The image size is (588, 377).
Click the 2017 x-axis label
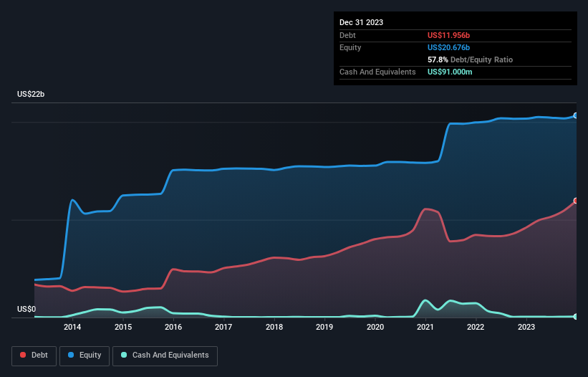(x=223, y=327)
